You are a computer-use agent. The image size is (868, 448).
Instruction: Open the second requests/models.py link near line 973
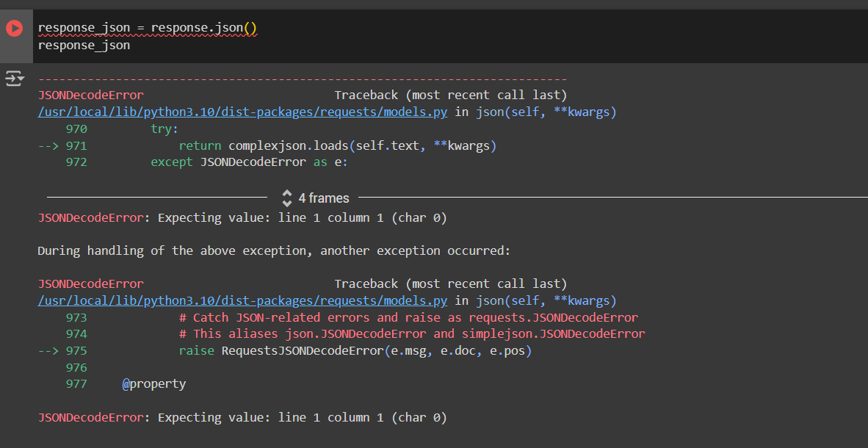click(x=242, y=301)
